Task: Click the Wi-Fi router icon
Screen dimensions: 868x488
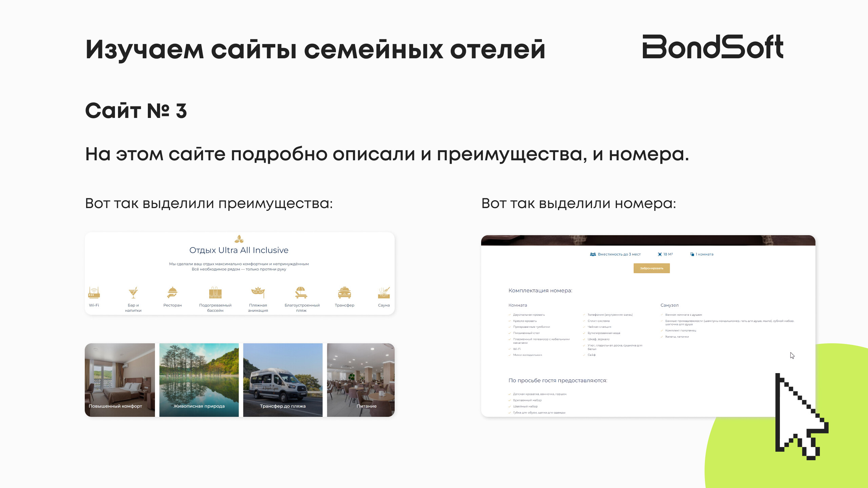Action: (x=94, y=292)
